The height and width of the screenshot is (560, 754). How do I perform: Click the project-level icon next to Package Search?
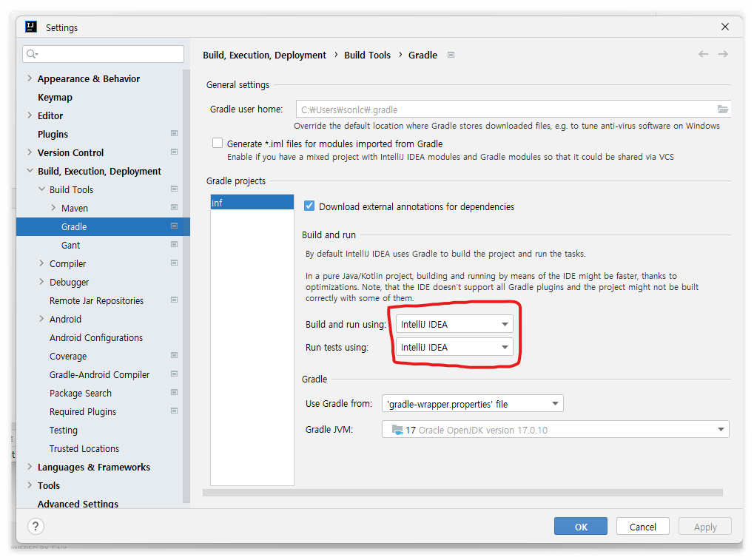click(x=174, y=393)
